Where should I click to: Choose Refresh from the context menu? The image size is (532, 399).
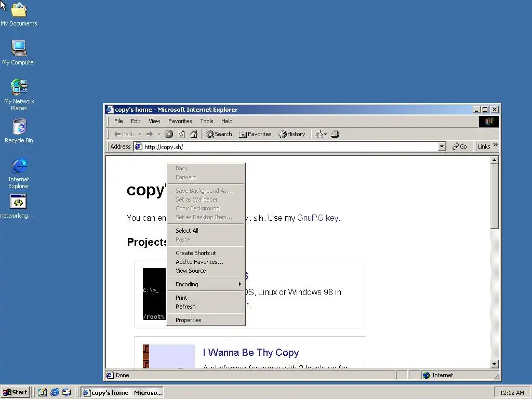206,307
